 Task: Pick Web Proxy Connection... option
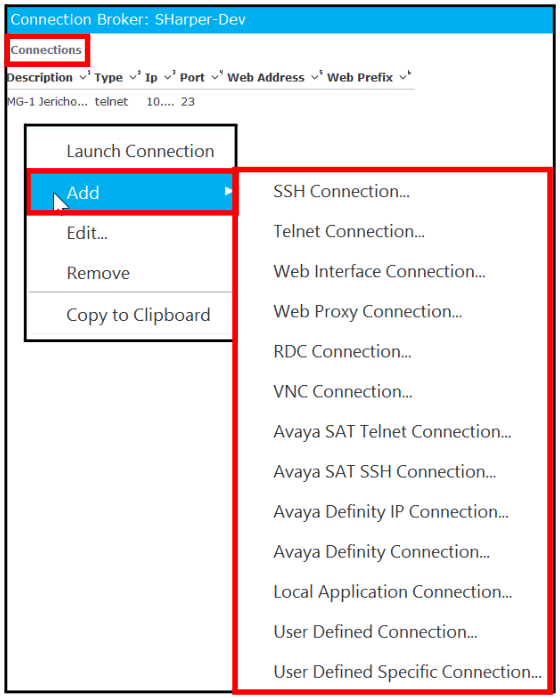367,312
